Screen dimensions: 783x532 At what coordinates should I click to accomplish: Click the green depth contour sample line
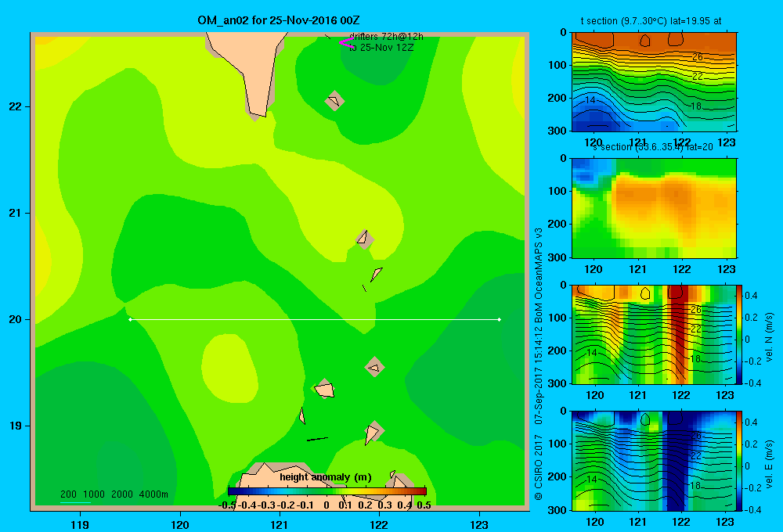[x=75, y=502]
